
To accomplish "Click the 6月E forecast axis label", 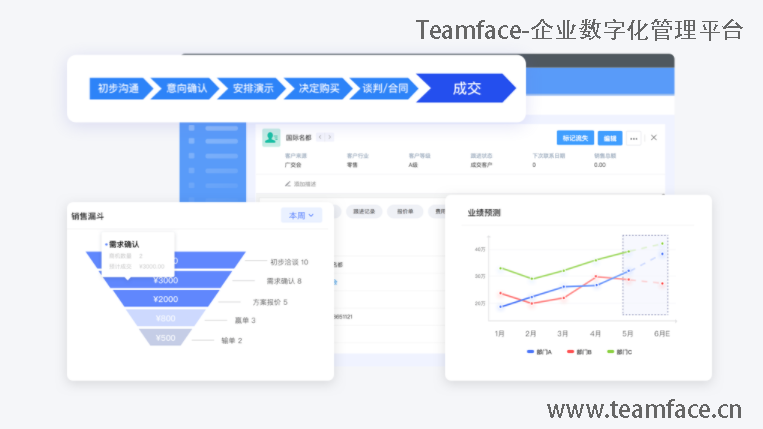I will coord(662,334).
